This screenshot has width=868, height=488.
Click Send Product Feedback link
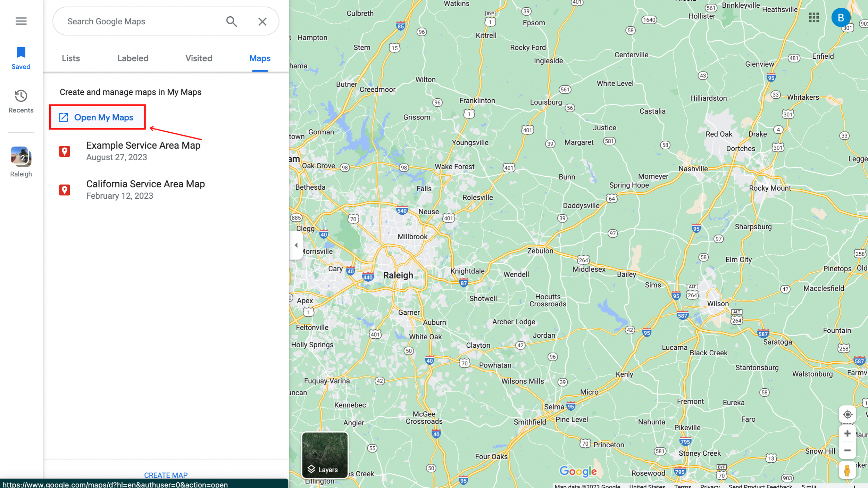[x=760, y=486]
